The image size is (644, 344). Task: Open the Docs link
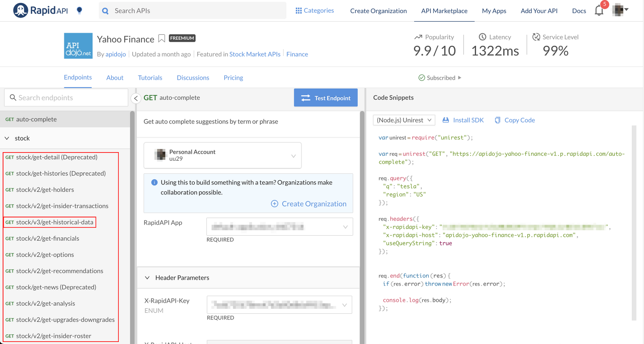tap(579, 11)
